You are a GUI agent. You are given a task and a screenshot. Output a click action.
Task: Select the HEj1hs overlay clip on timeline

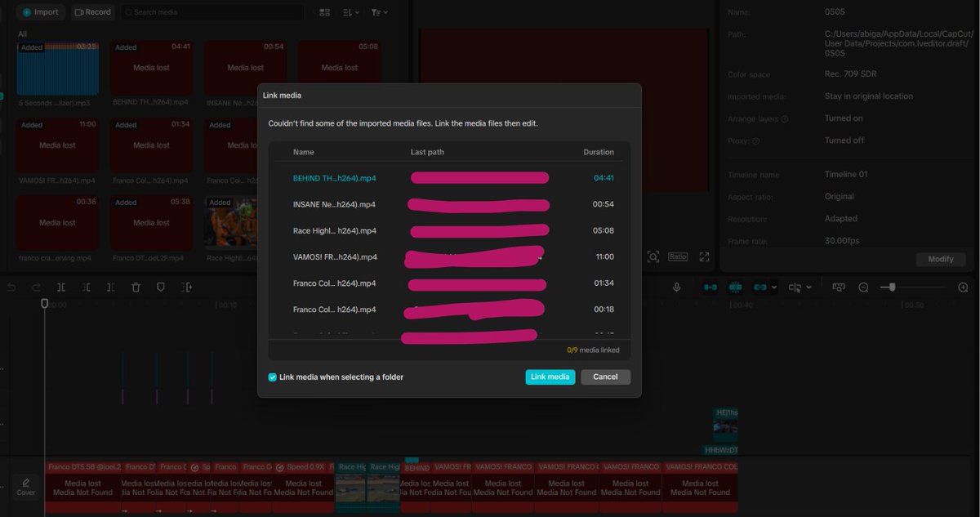click(725, 425)
